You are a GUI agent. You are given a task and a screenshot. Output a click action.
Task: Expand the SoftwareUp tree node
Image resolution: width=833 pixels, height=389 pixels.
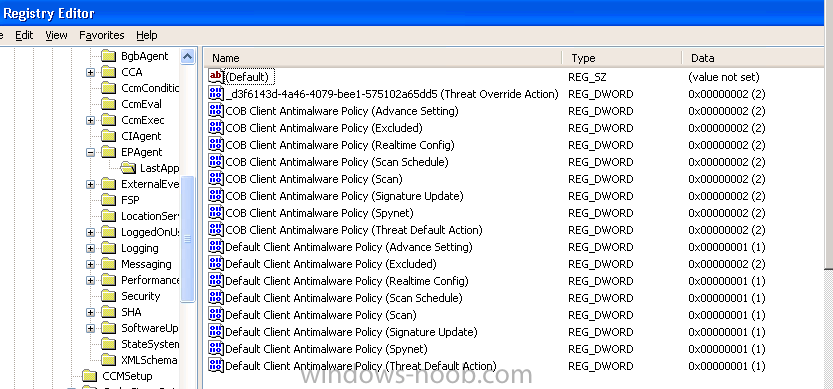(x=90, y=328)
